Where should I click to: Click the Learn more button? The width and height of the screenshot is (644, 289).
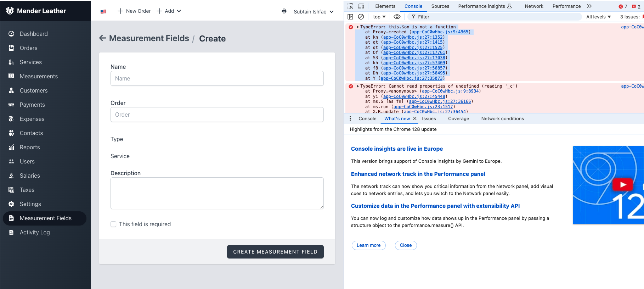tap(368, 245)
